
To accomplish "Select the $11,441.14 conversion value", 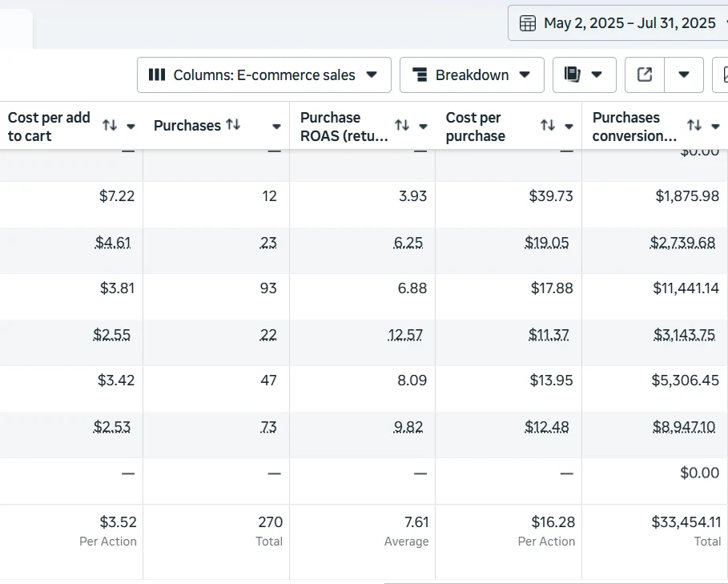I will (x=686, y=288).
